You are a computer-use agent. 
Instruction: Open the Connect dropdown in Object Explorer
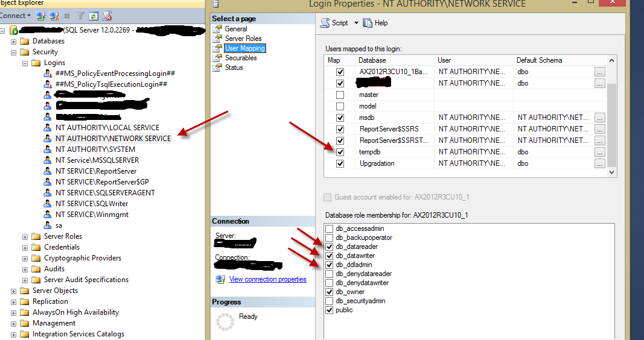pyautogui.click(x=16, y=16)
